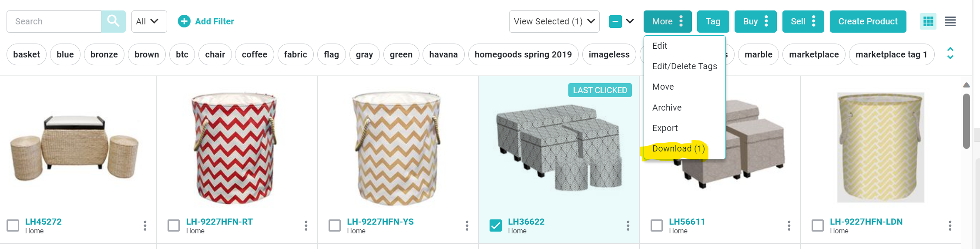Expand the tag list chevron arrows

pyautogui.click(x=950, y=54)
